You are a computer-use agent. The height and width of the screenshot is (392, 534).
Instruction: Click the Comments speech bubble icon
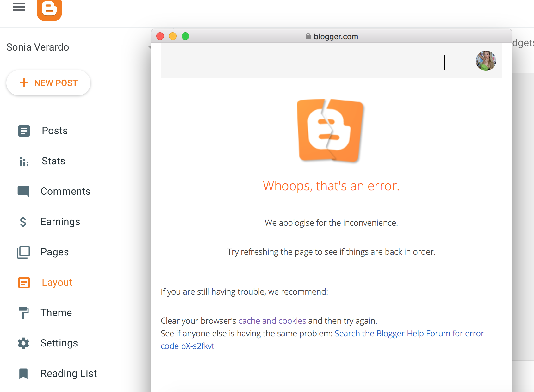[x=23, y=192]
